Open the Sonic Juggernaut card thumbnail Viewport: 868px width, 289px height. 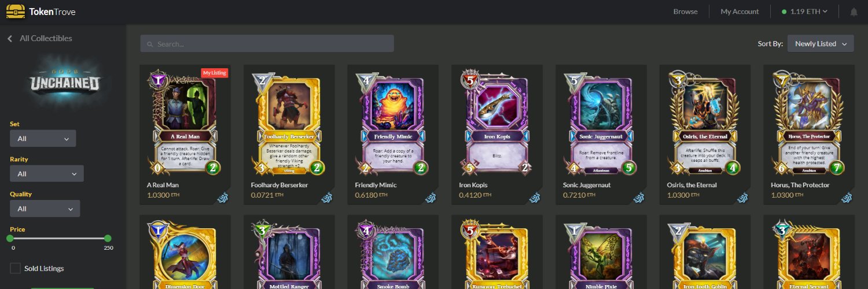click(x=601, y=124)
